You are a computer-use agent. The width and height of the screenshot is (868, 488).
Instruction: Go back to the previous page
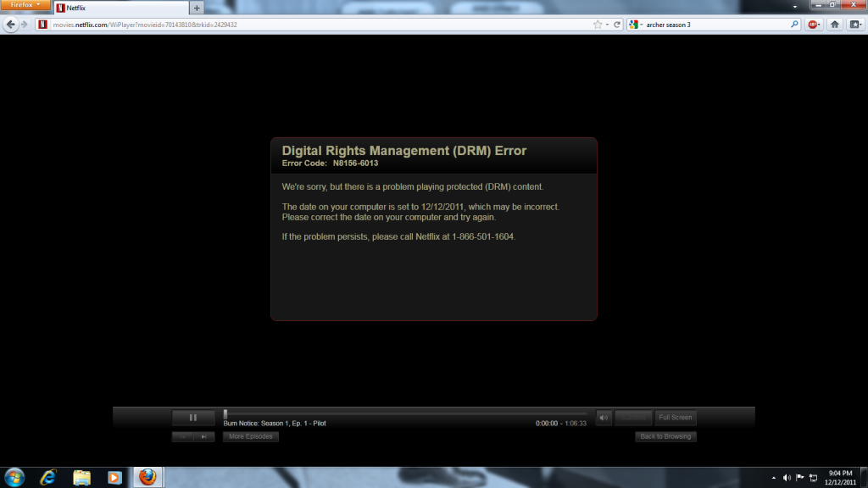coord(10,25)
